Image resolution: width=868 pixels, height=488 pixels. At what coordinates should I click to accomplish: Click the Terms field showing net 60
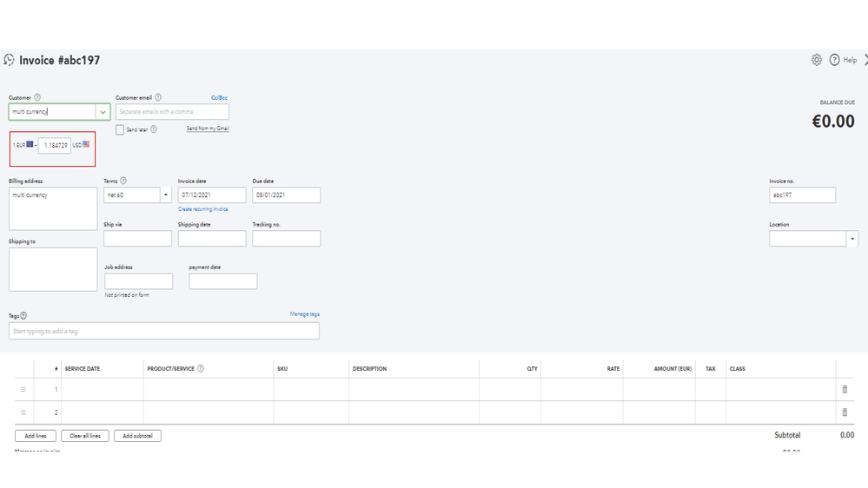(132, 195)
